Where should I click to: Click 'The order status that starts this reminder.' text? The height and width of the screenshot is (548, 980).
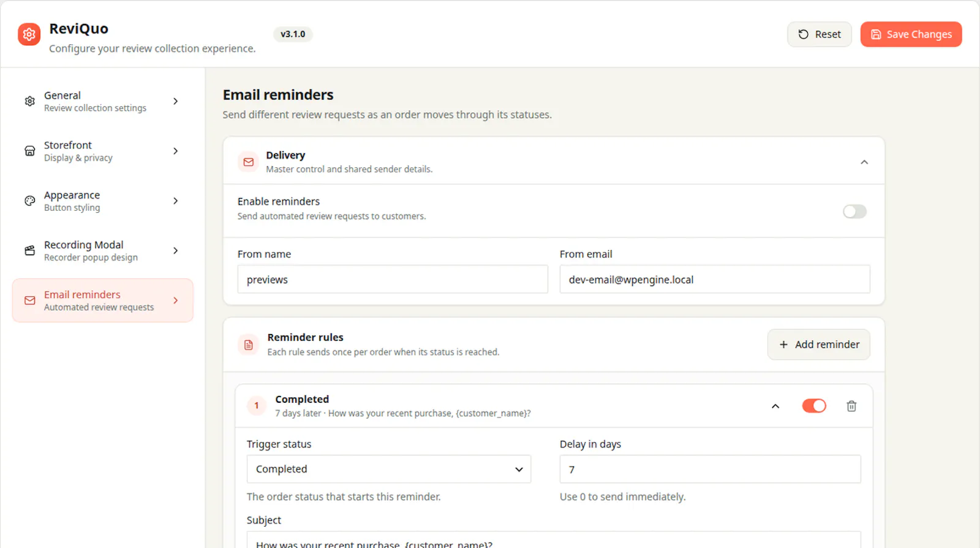(x=344, y=497)
